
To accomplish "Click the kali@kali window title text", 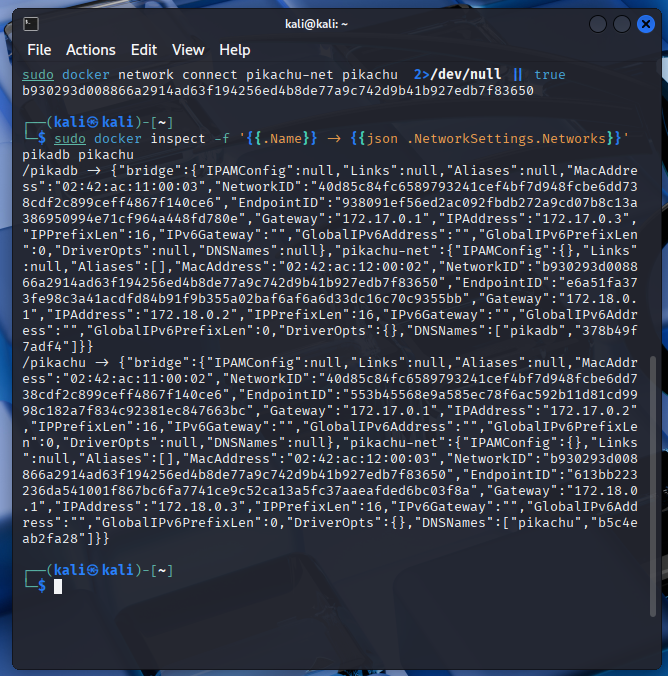I will point(334,23).
